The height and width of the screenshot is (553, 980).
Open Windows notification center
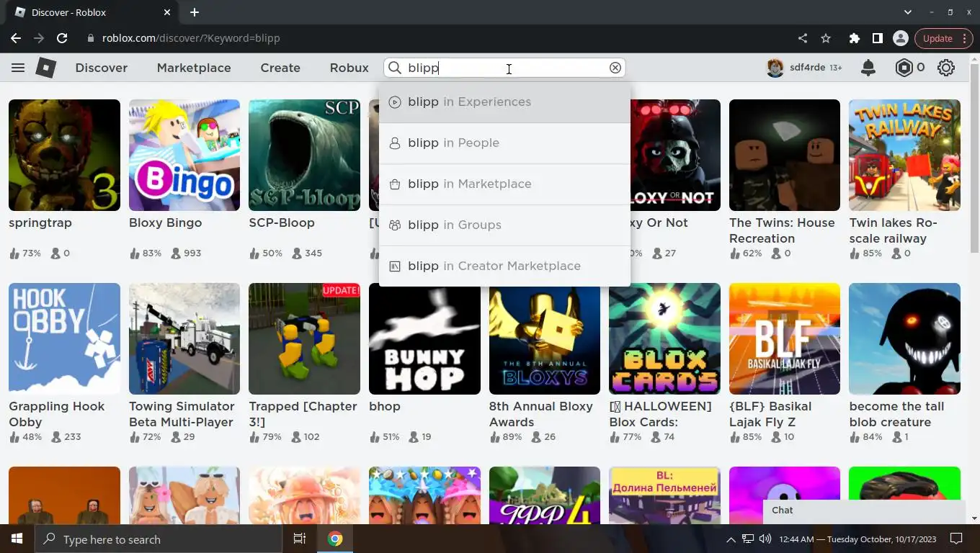point(956,539)
